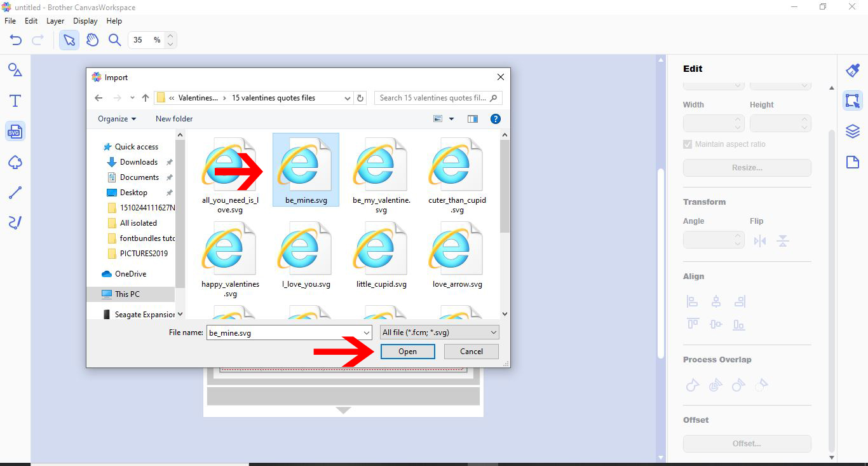Open the Organize dropdown menu

(116, 119)
